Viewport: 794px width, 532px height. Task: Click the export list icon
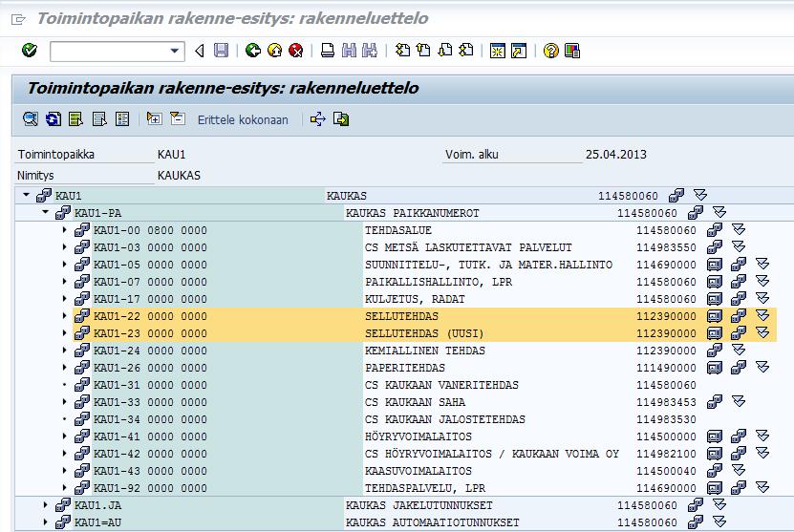(341, 119)
